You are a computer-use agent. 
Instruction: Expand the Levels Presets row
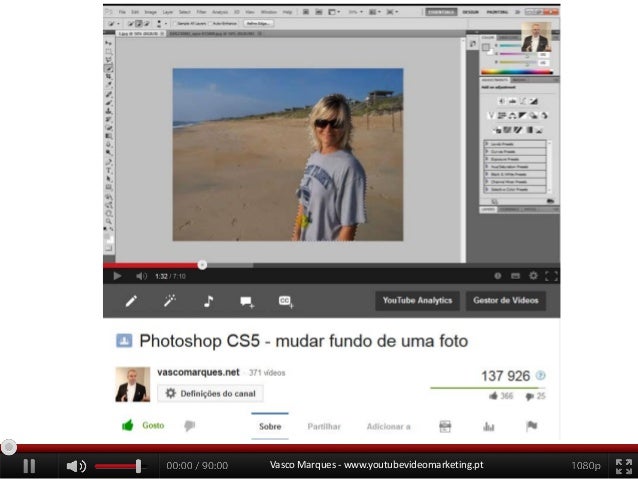click(x=515, y=144)
